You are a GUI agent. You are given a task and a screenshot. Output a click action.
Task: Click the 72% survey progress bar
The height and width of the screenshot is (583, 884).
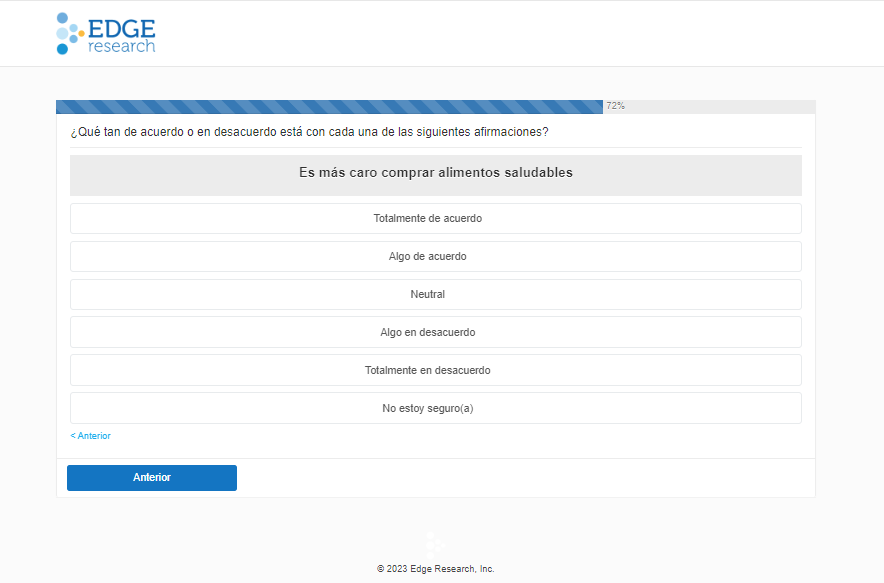[436, 107]
